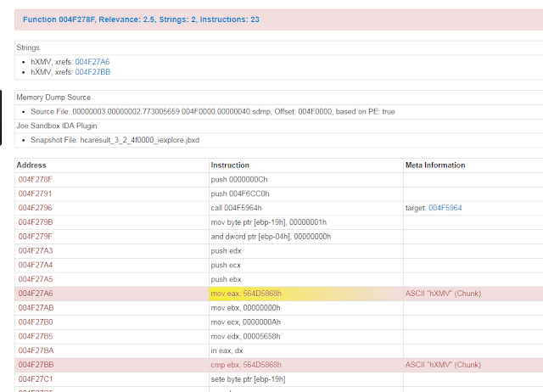Click instruction 'sete byte ptr [ebp-19h]'
Screen dimensions: 543x392
pyautogui.click(x=248, y=379)
